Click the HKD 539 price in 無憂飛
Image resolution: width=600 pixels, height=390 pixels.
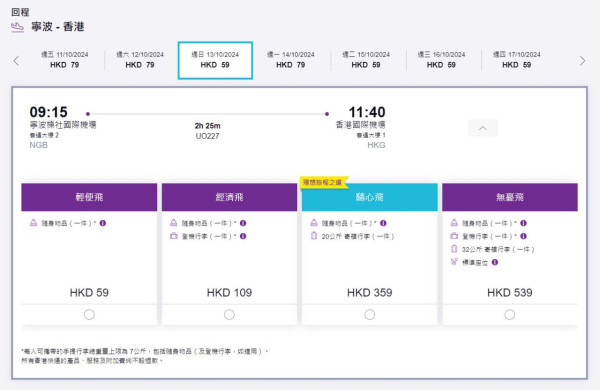510,293
